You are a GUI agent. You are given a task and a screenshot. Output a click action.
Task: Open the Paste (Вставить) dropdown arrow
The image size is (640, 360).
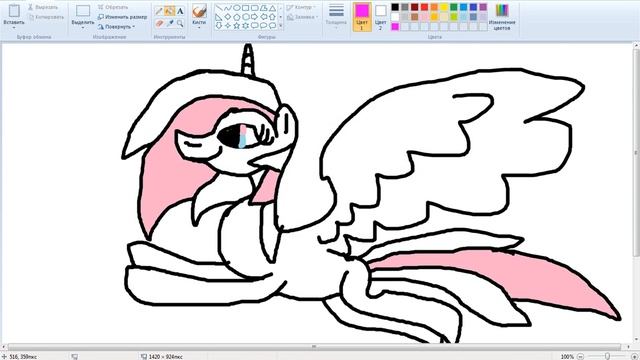pyautogui.click(x=14, y=28)
